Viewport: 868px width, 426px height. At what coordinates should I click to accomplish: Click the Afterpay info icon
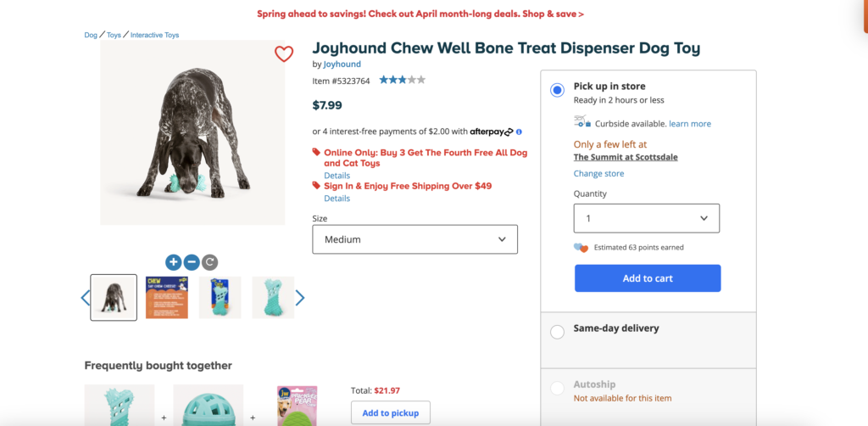coord(519,132)
